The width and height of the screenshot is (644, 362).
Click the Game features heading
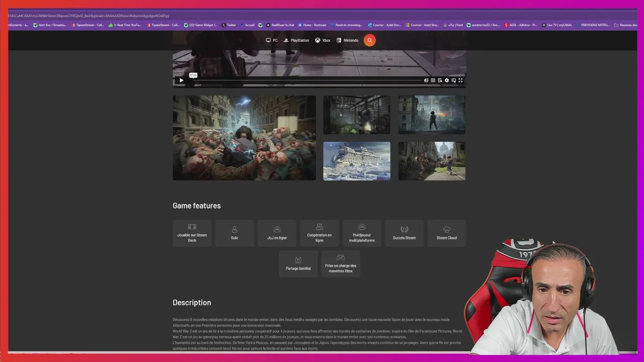(197, 206)
